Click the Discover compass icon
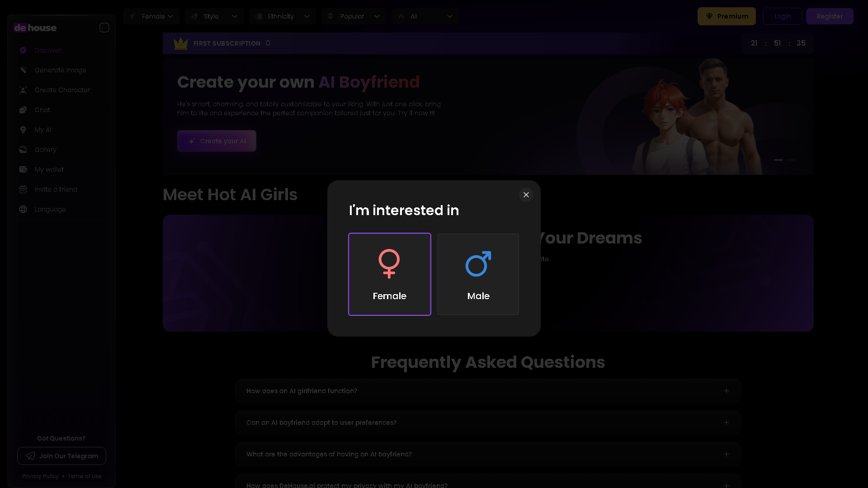868x488 pixels. point(23,50)
